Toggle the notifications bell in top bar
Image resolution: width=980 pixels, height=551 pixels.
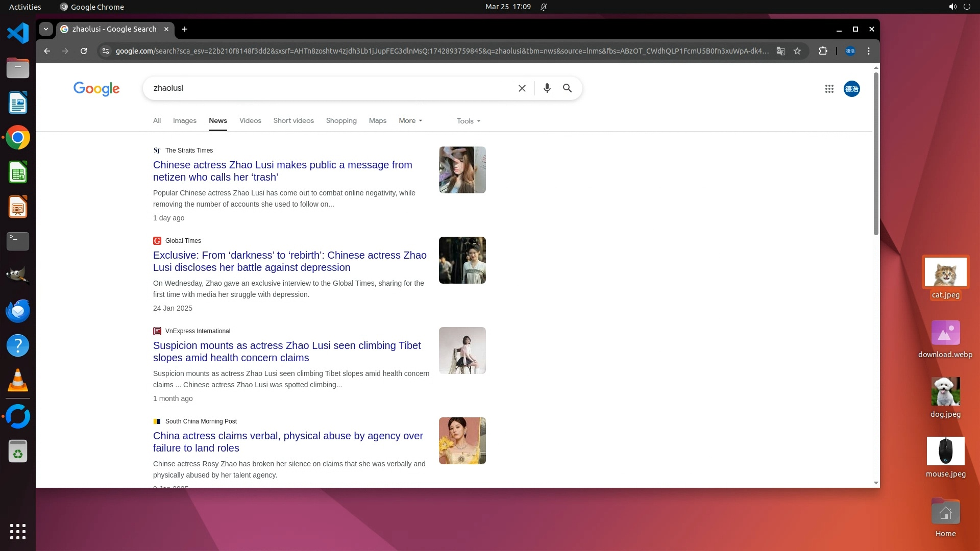click(544, 7)
